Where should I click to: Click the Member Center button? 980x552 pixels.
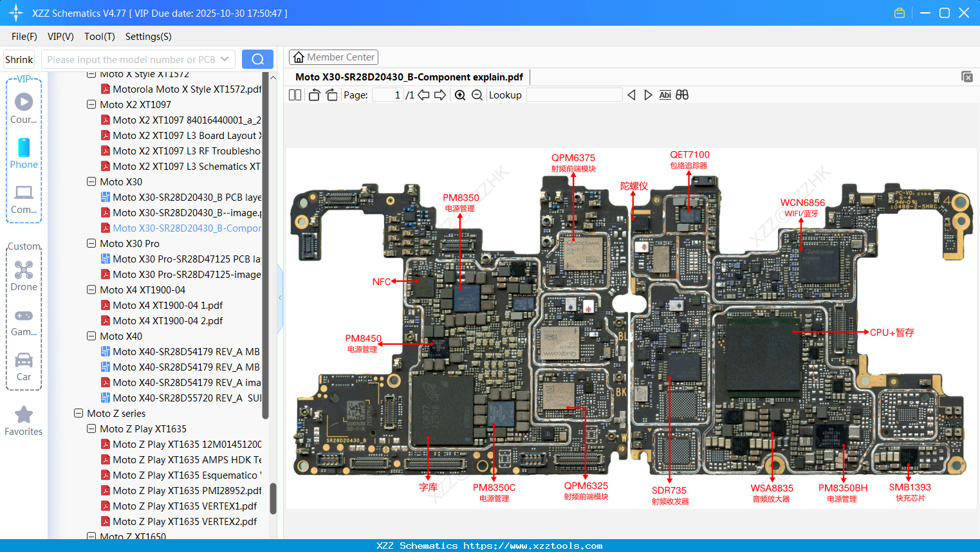(x=333, y=57)
